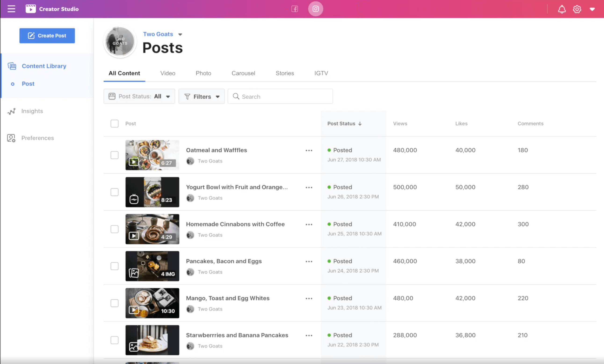This screenshot has width=604, height=364.
Task: Open more options for Starwberrries Banana Pancakes
Action: 309,335
